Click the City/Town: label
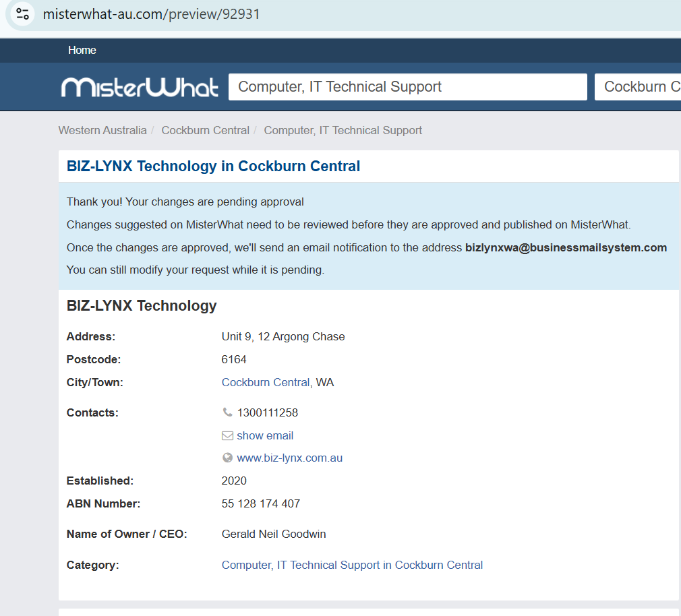The height and width of the screenshot is (616, 681). pyautogui.click(x=94, y=382)
